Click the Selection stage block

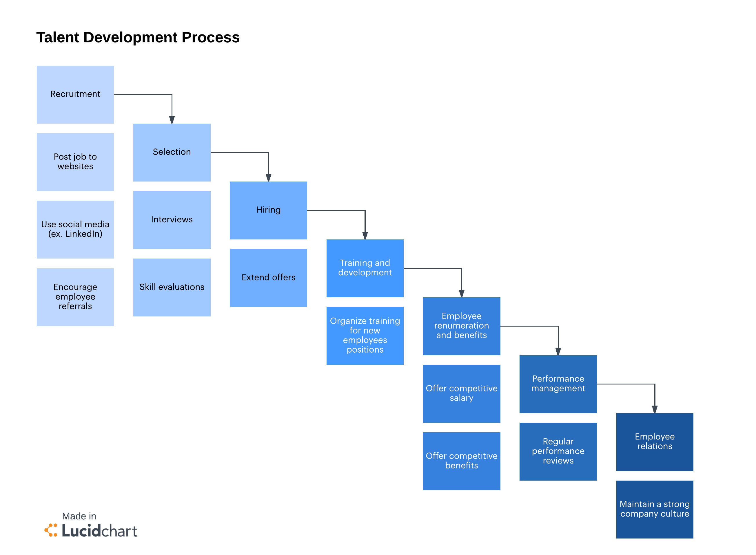click(x=170, y=142)
